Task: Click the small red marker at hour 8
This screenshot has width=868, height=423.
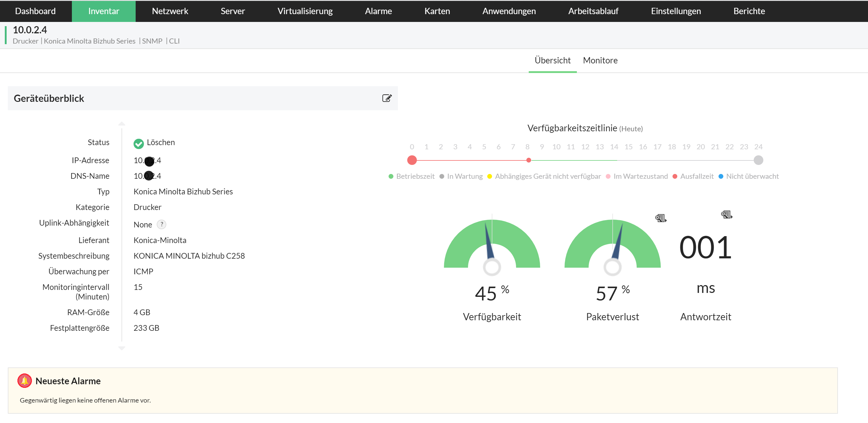Action: (528, 160)
